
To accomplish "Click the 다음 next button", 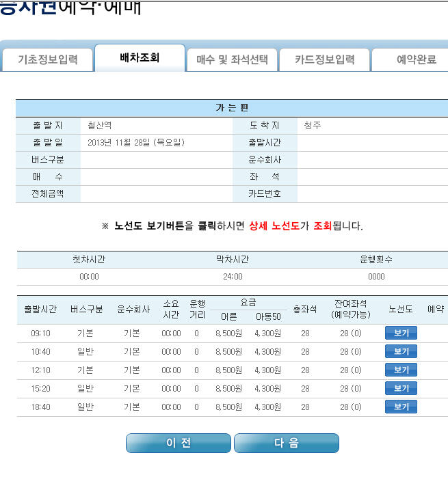I will point(287,443).
